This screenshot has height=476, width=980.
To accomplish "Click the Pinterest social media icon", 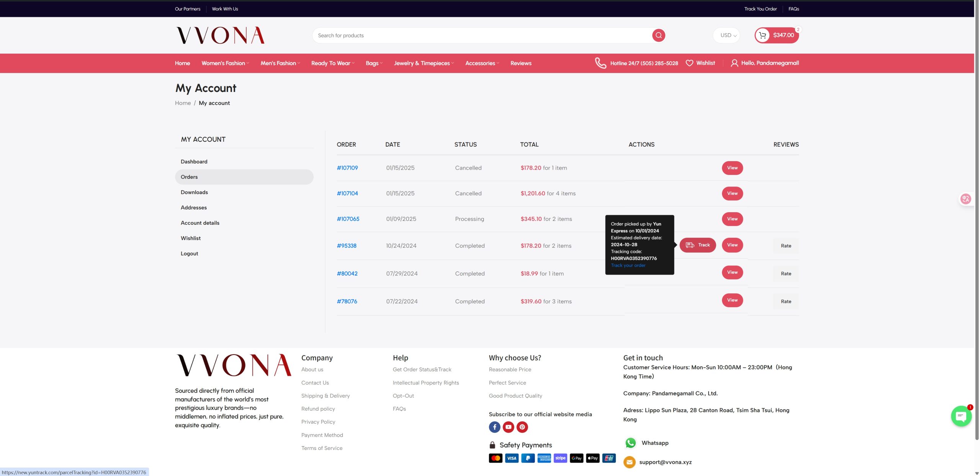I will click(522, 427).
